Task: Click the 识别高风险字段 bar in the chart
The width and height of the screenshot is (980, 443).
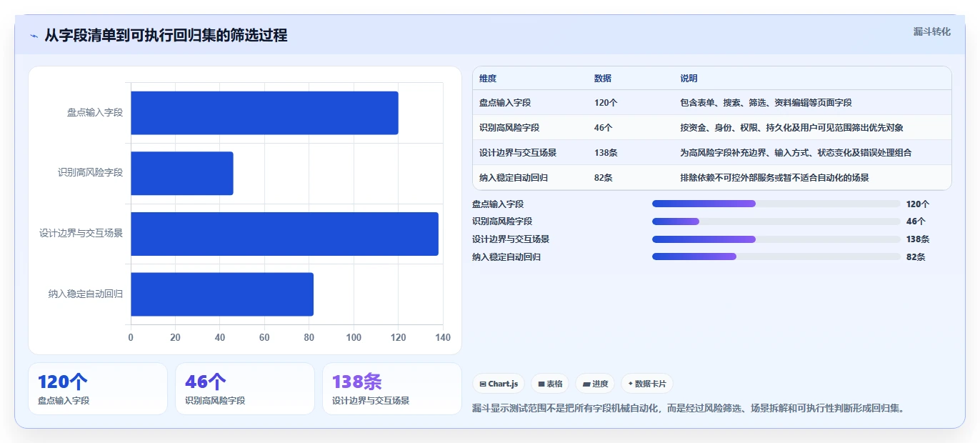Action: [x=182, y=173]
